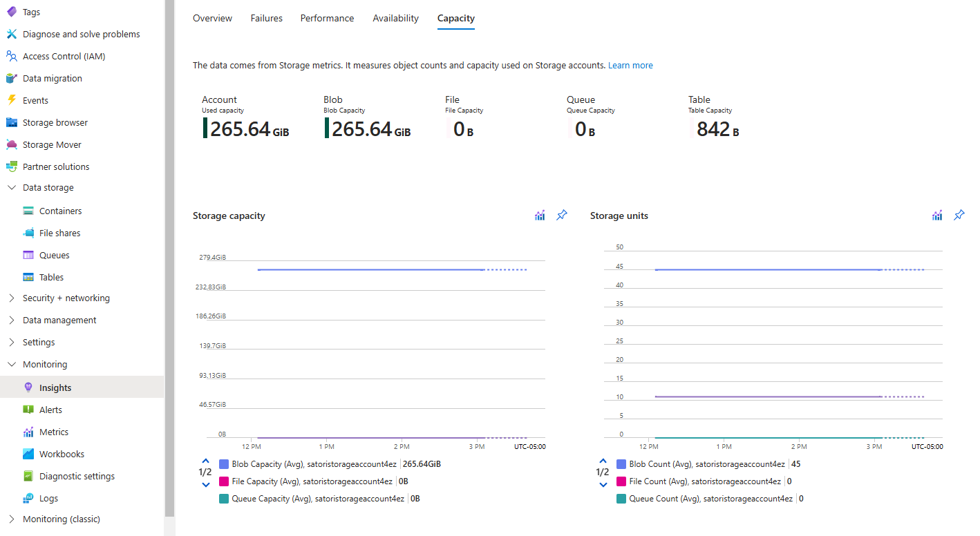The width and height of the screenshot is (980, 536).
Task: Click the Queue Capacity legend color swatch
Action: click(223, 499)
